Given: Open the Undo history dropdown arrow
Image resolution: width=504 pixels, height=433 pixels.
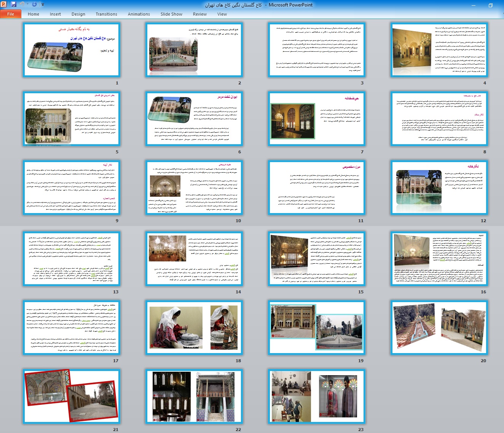Looking at the screenshot, I should click(x=27, y=5).
